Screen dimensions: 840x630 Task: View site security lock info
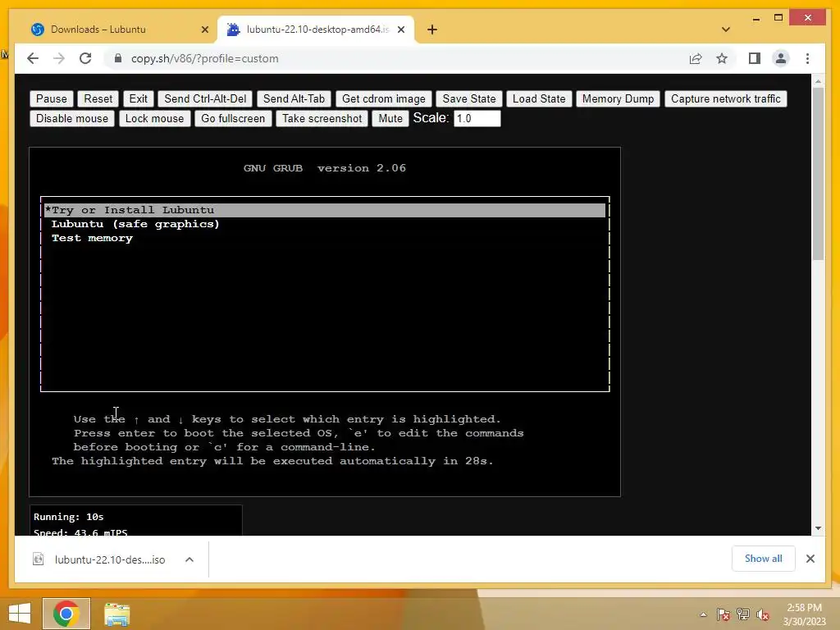click(x=118, y=58)
